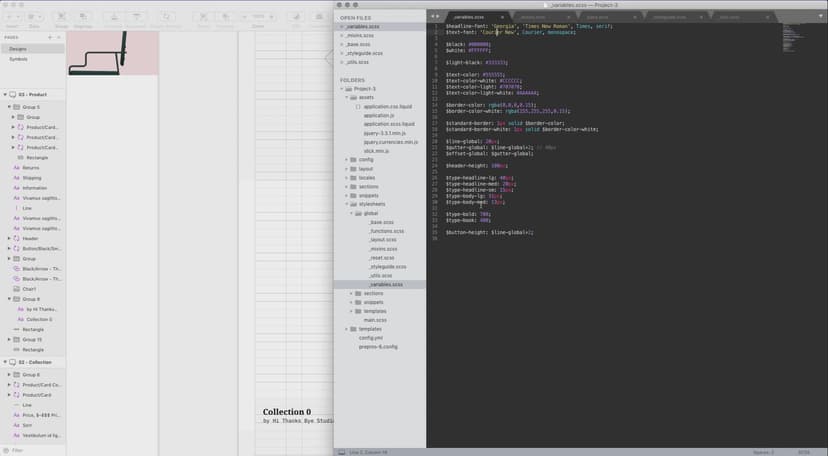Click the Group 5 folder icon in layers
The width and height of the screenshot is (828, 456).
(17, 106)
